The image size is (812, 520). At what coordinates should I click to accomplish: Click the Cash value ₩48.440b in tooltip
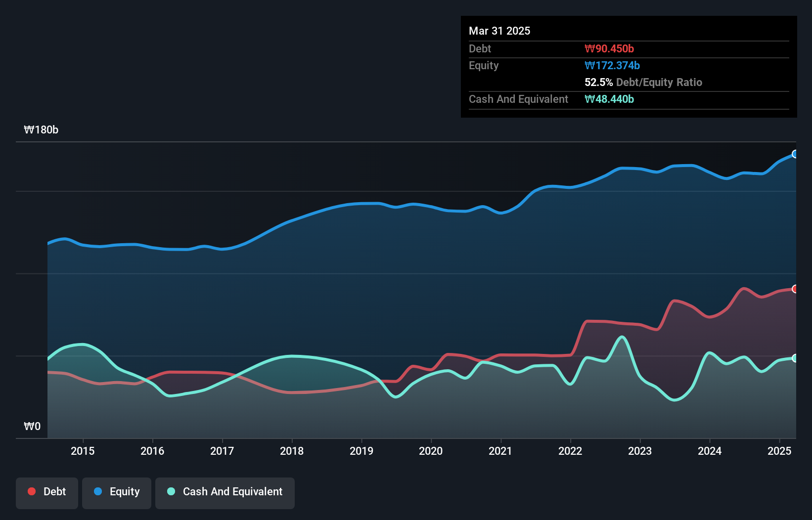[x=609, y=99]
